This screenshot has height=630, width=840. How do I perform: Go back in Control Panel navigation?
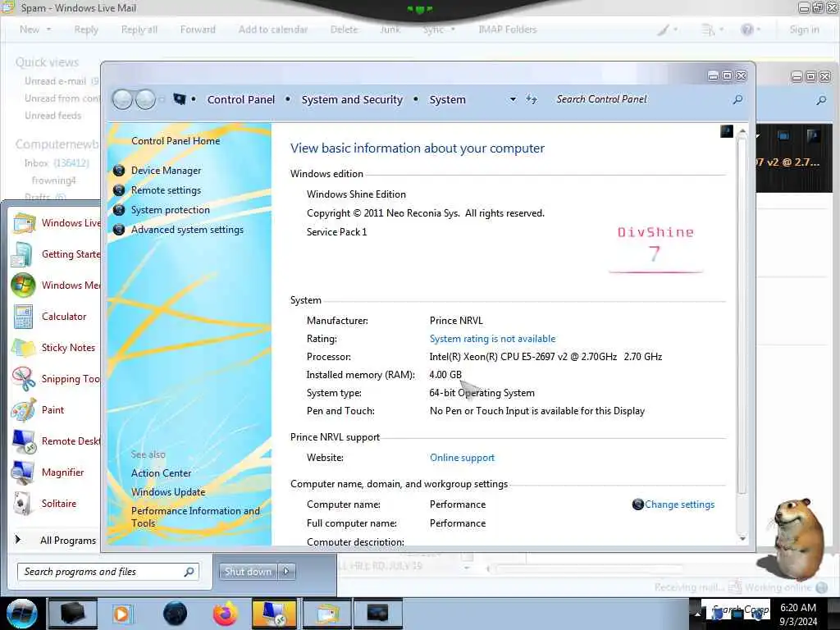(x=123, y=99)
